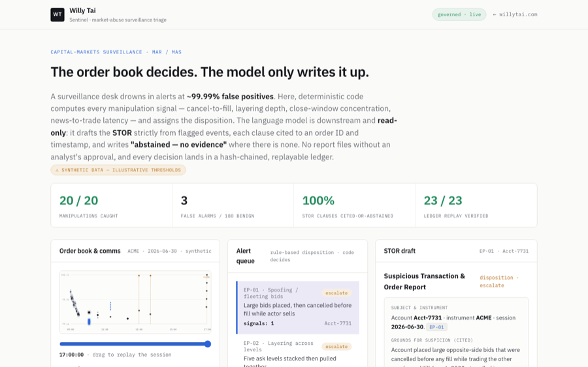Click ACME · 2026-06-30 · synthetic label
The height and width of the screenshot is (367, 588).
[169, 251]
